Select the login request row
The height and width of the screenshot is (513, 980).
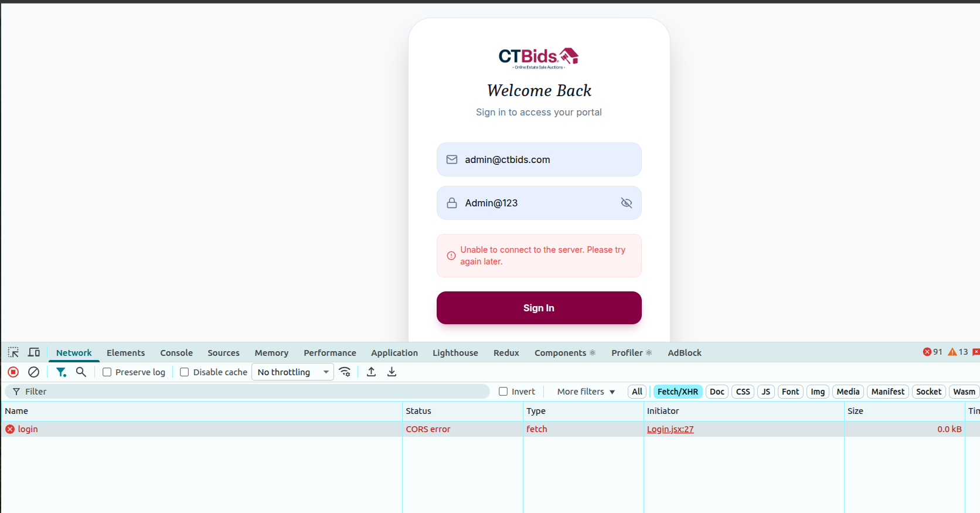point(490,429)
